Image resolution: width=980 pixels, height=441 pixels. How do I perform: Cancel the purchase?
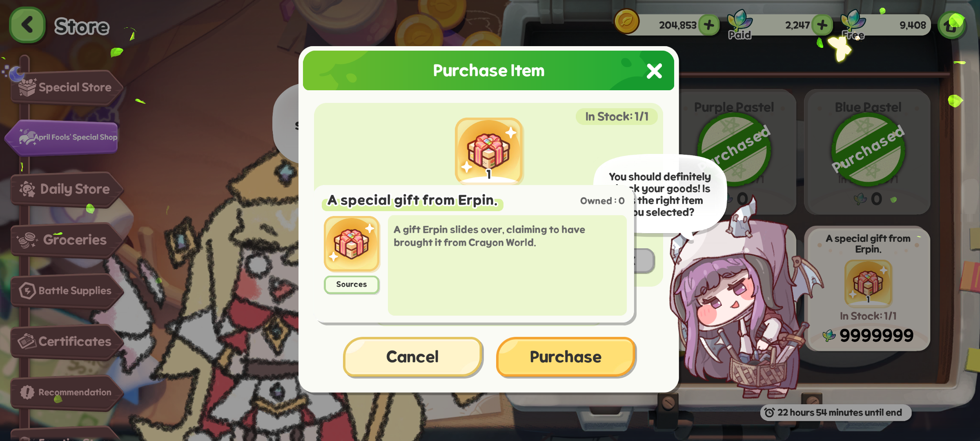click(x=413, y=357)
